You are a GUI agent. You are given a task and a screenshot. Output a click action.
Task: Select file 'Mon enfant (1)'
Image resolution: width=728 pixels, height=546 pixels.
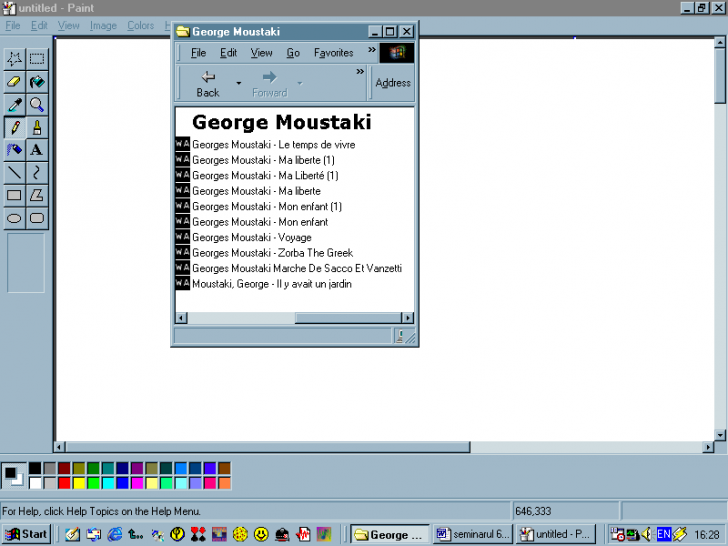267,207
